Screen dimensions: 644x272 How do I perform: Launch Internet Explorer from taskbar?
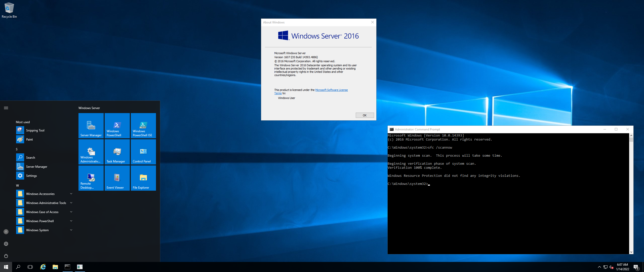tap(43, 267)
